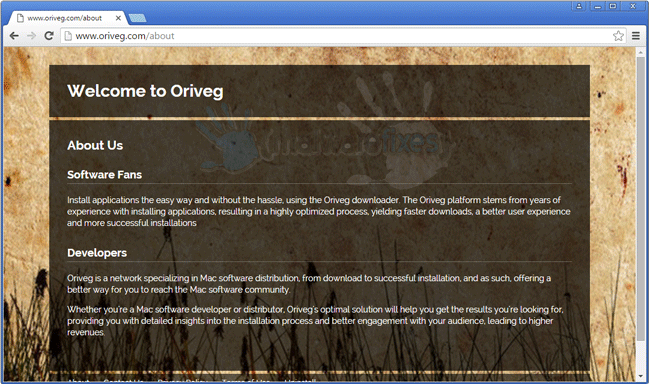Go back to the previous page
Image resolution: width=650 pixels, height=384 pixels.
[x=14, y=36]
